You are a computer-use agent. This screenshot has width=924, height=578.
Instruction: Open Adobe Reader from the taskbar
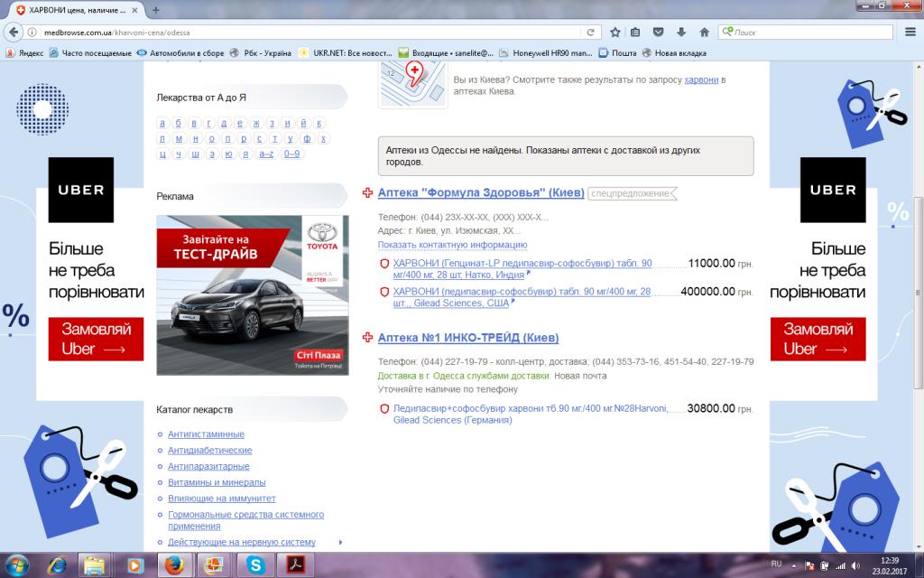pos(294,564)
